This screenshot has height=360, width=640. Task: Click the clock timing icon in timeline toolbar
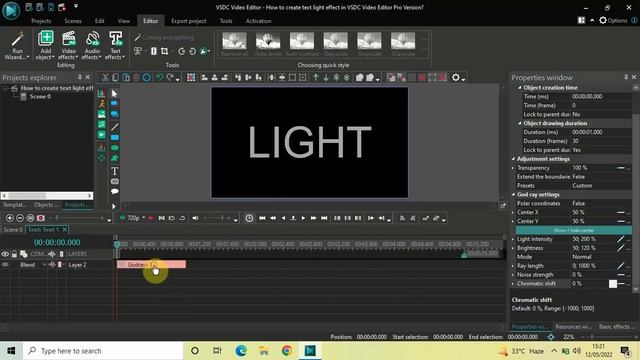pos(249,218)
